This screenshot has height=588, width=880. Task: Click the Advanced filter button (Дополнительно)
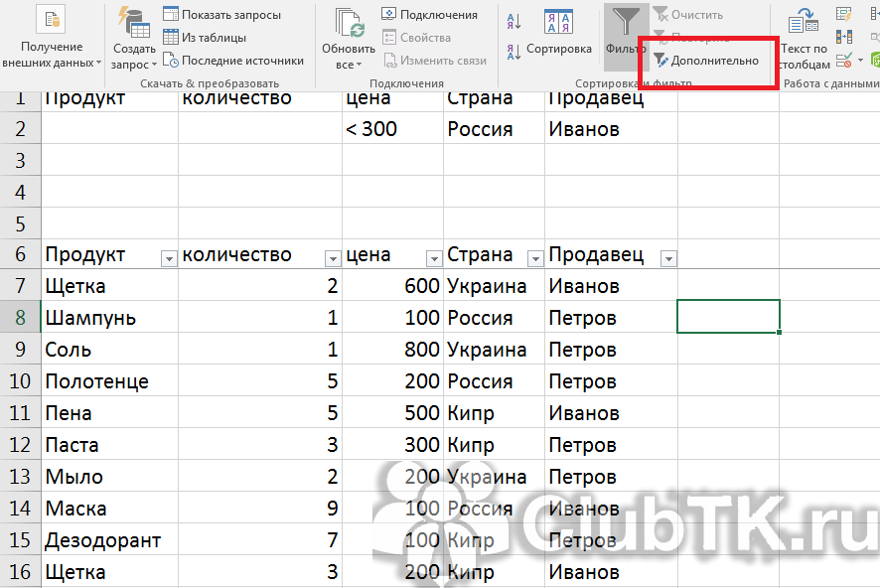tap(706, 61)
